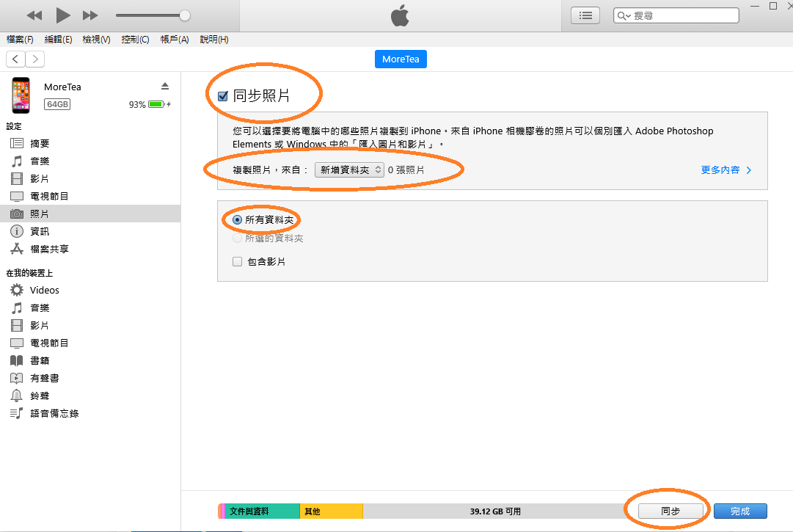This screenshot has height=532, width=793.
Task: Click the music note icon beside 音樂 under 在我的裝置上
Action: [x=17, y=308]
